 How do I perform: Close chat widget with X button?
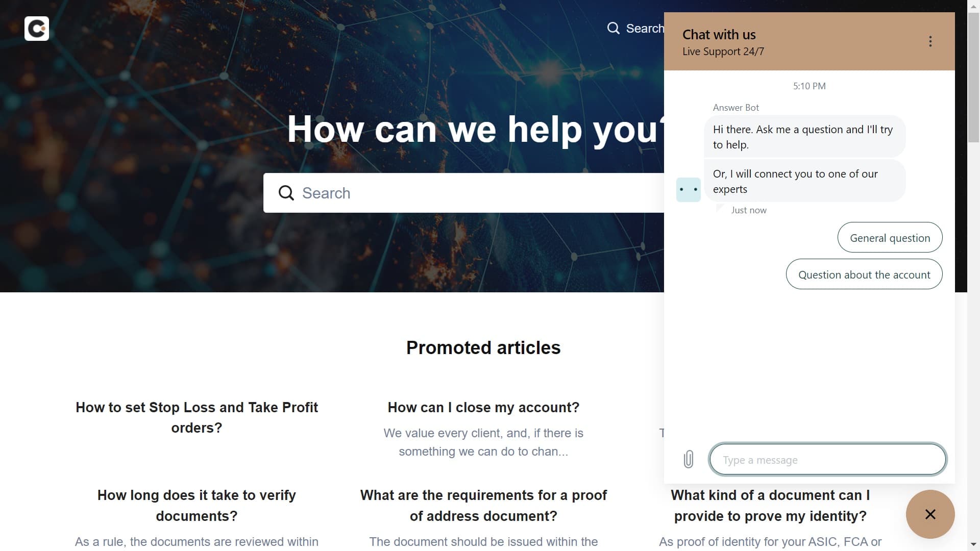930,514
